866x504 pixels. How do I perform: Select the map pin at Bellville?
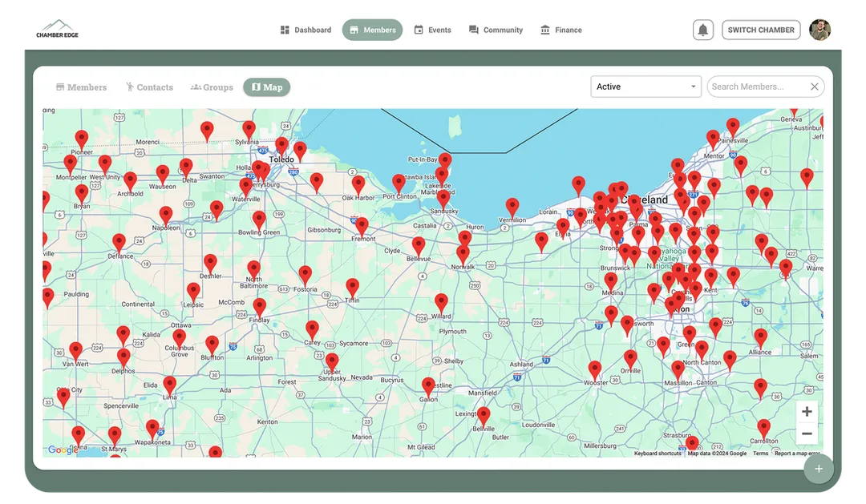[484, 417]
